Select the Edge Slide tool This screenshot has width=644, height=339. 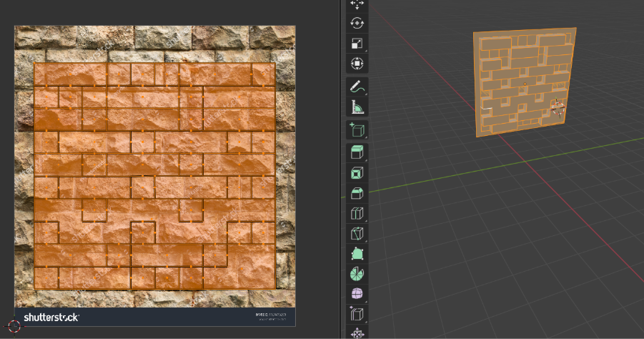click(x=356, y=314)
